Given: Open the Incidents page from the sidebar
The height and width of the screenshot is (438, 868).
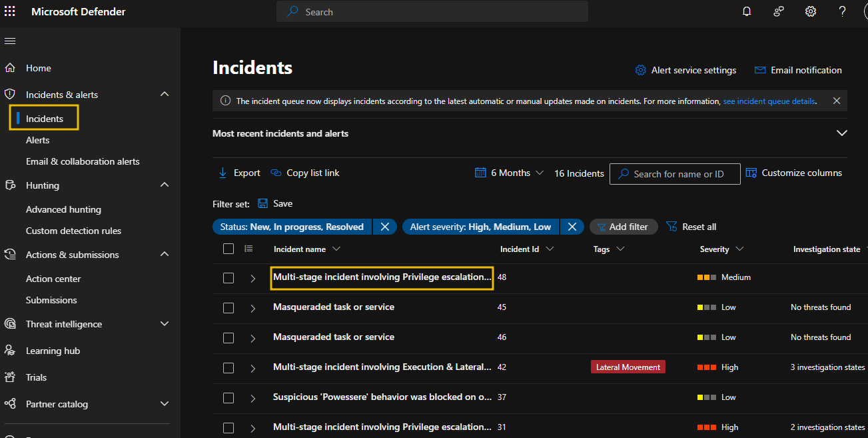Looking at the screenshot, I should pyautogui.click(x=43, y=117).
